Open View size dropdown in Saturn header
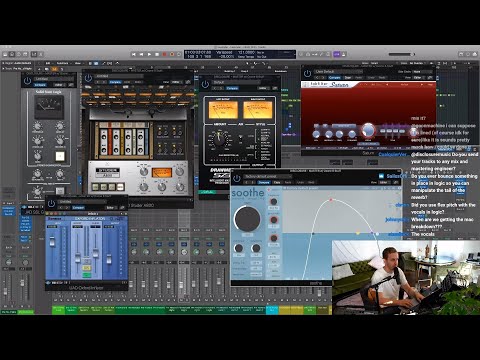This screenshot has height=360, width=480. (418, 77)
